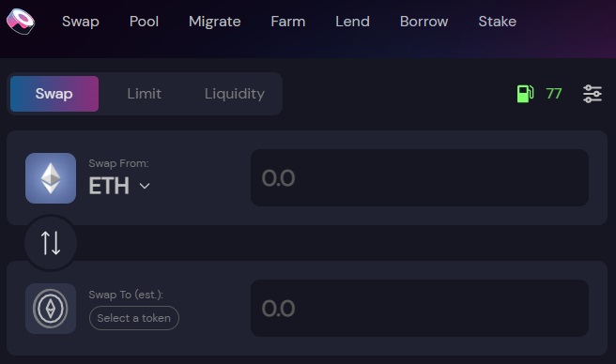Screen dimensions: 616x364
Task: Open transaction settings sliders icon
Action: point(592,94)
